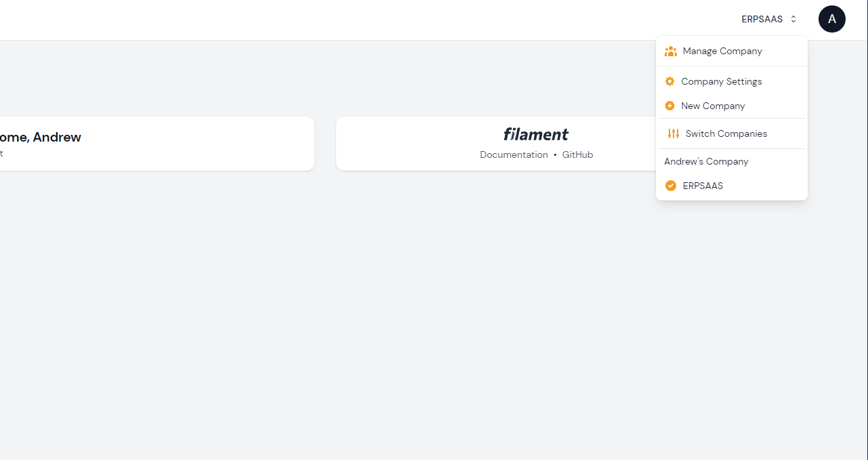Click the Manage Company users icon

coord(671,51)
